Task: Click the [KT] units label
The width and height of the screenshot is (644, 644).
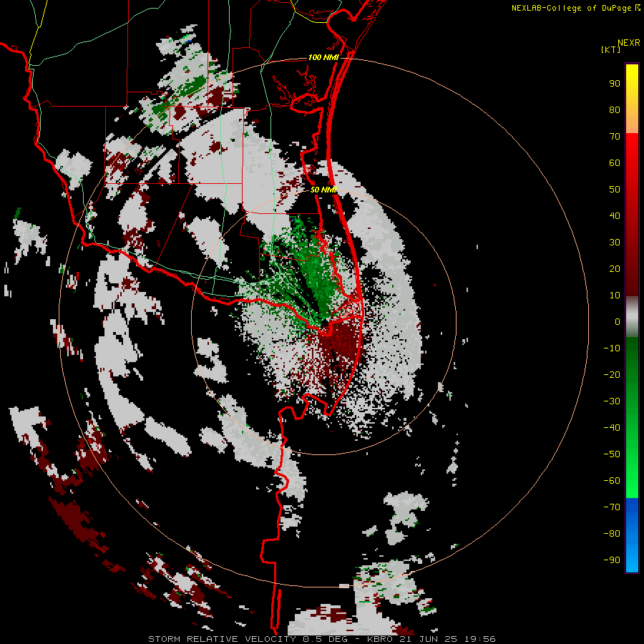Action: pyautogui.click(x=610, y=49)
